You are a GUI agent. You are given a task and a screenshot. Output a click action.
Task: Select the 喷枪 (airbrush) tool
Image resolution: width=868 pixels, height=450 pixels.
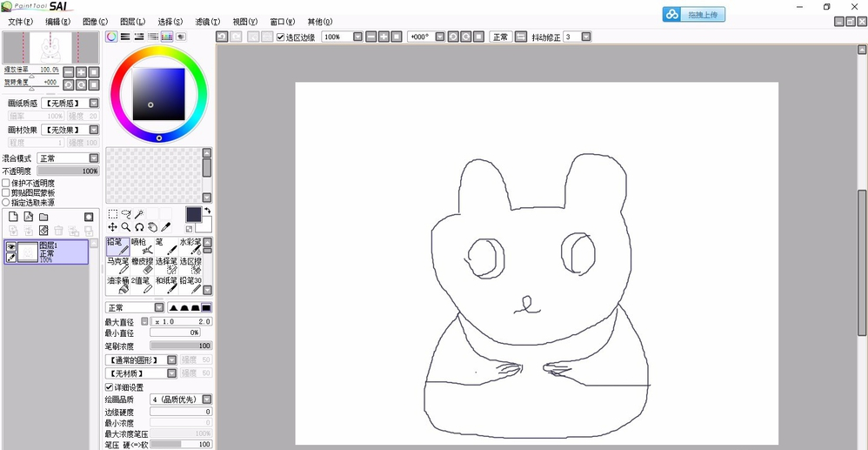point(142,246)
